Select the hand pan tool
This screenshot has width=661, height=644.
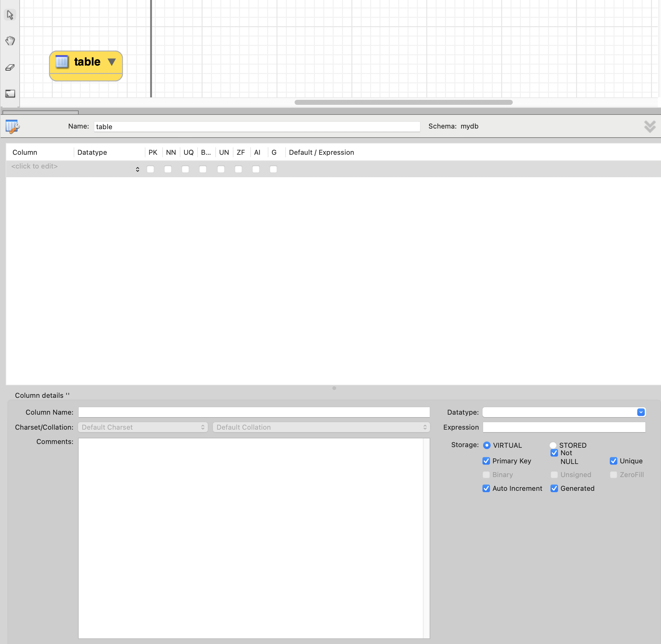point(10,41)
